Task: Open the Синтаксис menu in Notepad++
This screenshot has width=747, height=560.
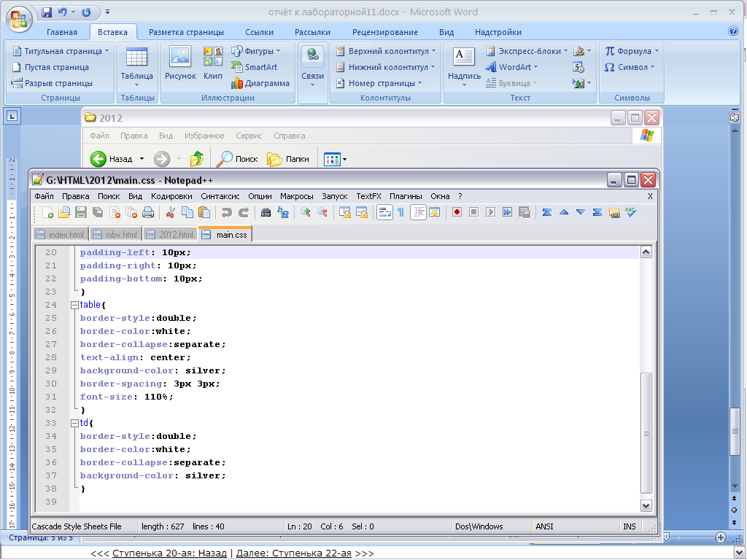Action: (220, 196)
